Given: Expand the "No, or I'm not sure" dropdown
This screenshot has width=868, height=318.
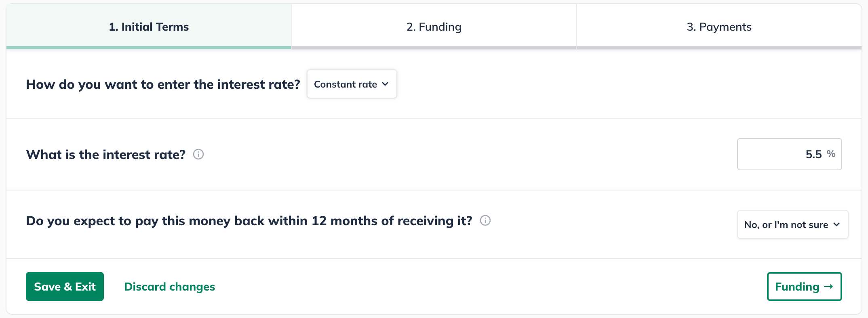Looking at the screenshot, I should [x=792, y=224].
